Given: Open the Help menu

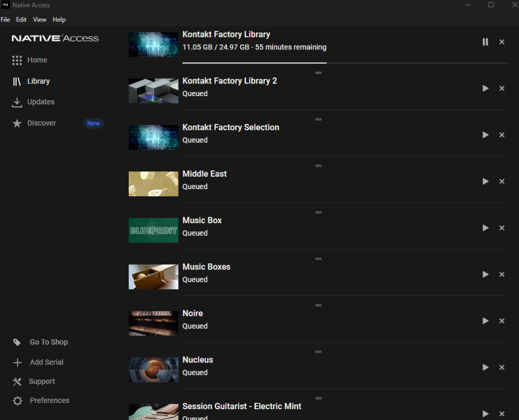Looking at the screenshot, I should tap(59, 20).
